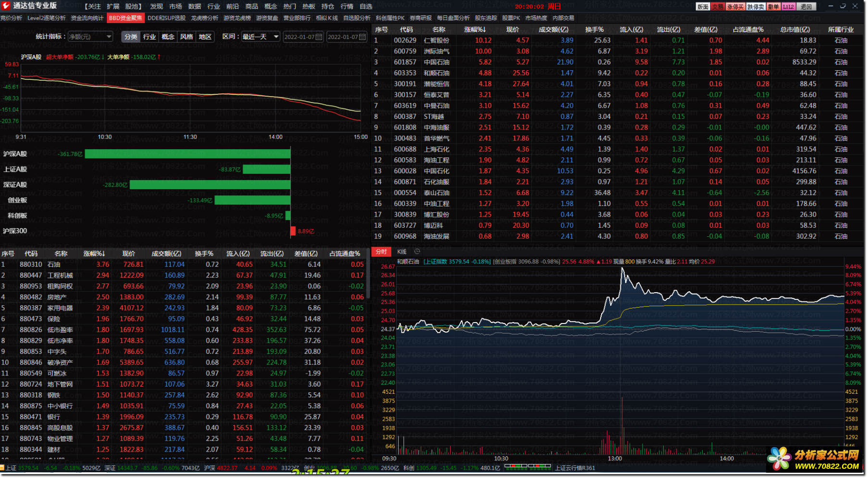Select stock row 002629 仁智股份
868x478 pixels.
coord(618,40)
